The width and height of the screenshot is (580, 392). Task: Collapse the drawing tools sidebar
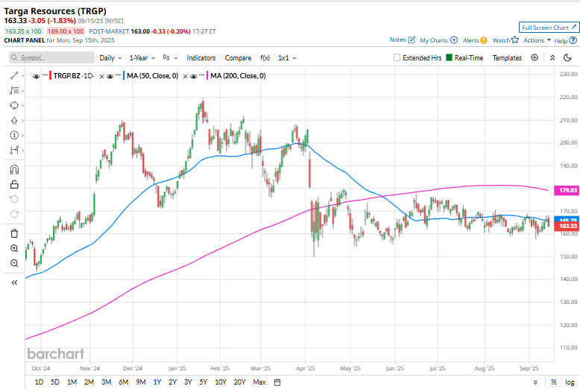pos(14,282)
